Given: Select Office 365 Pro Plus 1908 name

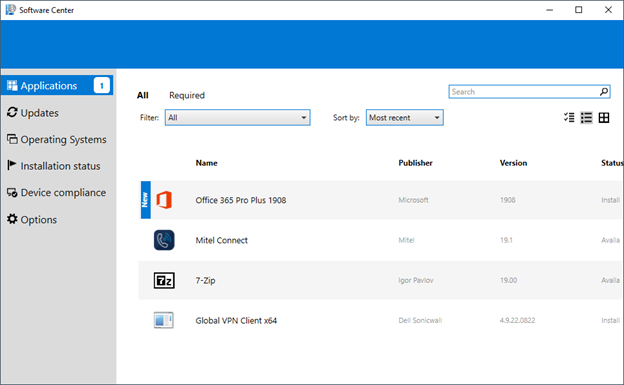Looking at the screenshot, I should [240, 200].
